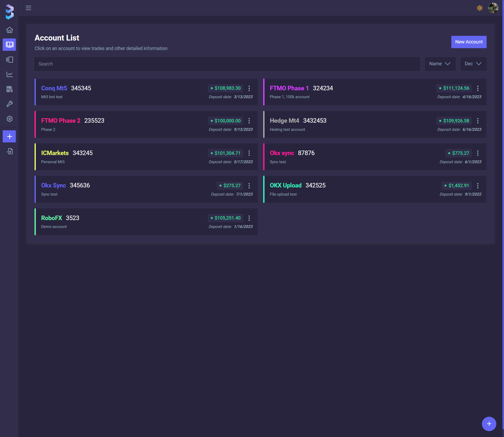Expand the Dec order dropdown
Image resolution: width=504 pixels, height=437 pixels.
click(473, 64)
